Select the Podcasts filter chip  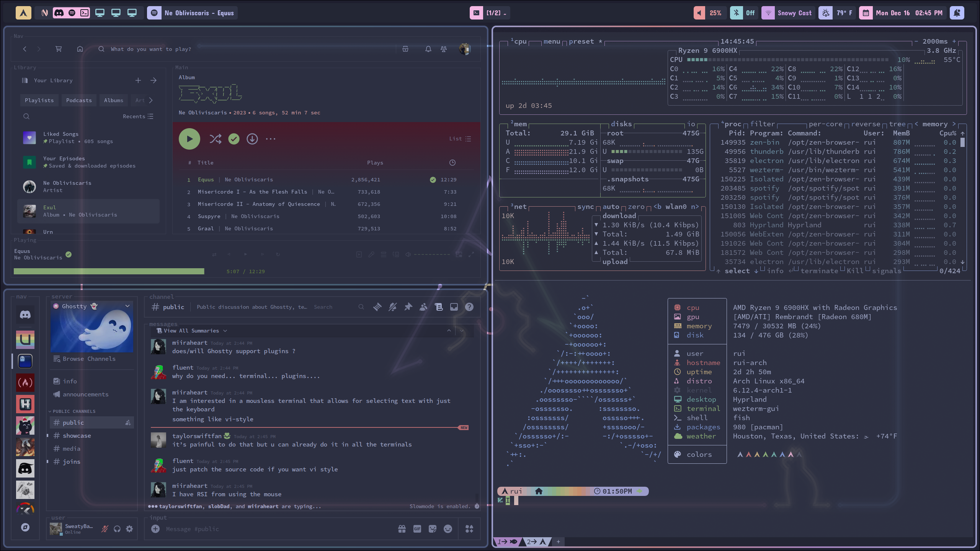click(79, 100)
